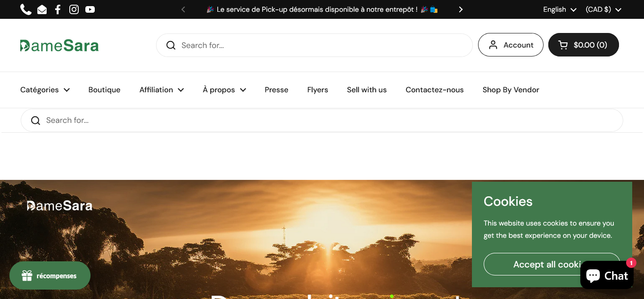This screenshot has width=644, height=299.
Task: Open the Flyers menu item
Action: 317,90
